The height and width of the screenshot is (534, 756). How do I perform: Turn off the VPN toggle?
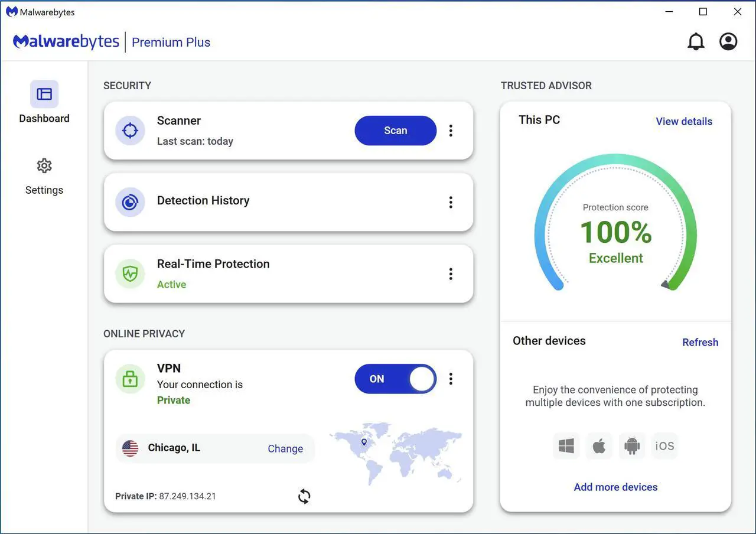click(x=395, y=379)
